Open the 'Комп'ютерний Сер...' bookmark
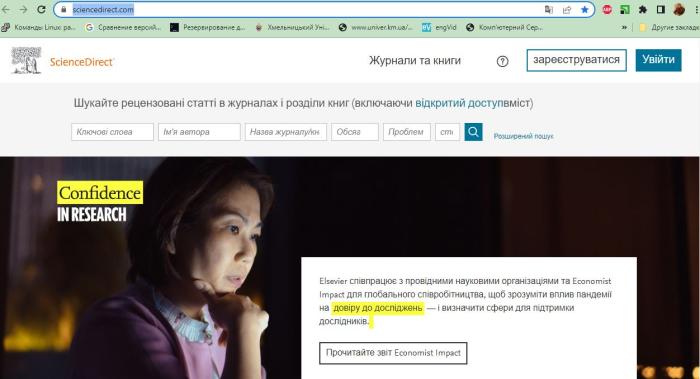The height and width of the screenshot is (379, 700). [x=504, y=27]
